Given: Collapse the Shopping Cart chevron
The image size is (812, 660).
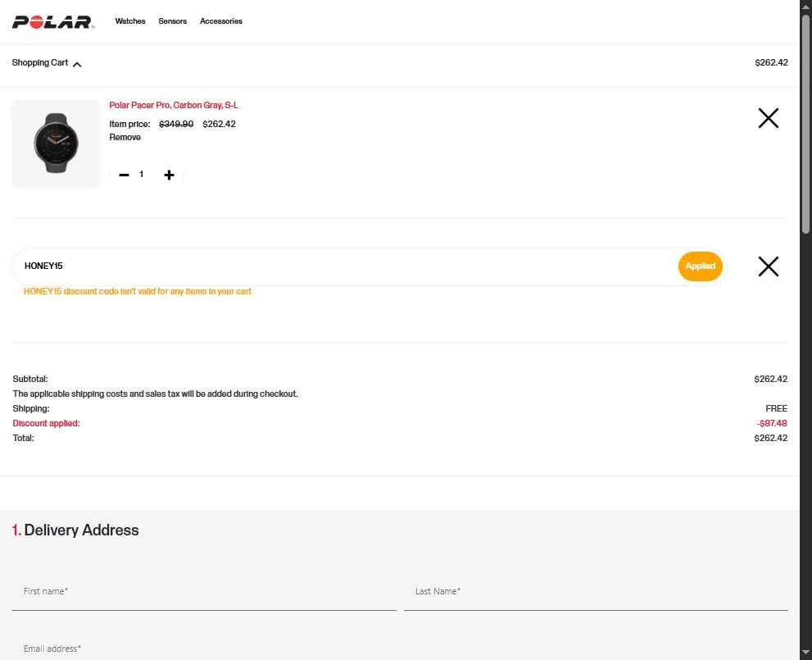Looking at the screenshot, I should click(x=77, y=64).
